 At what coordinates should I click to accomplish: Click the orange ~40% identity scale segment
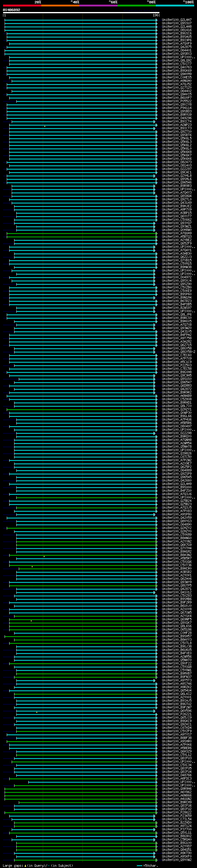[60, 6]
